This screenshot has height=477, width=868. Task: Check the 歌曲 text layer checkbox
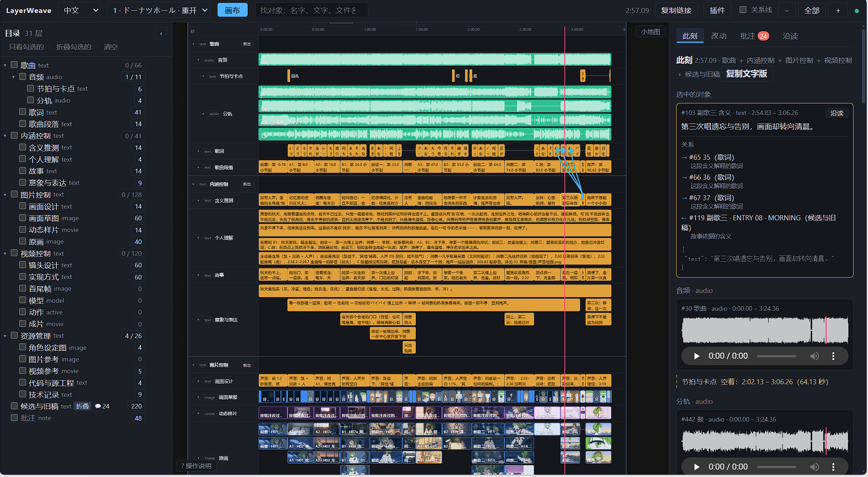(x=14, y=65)
